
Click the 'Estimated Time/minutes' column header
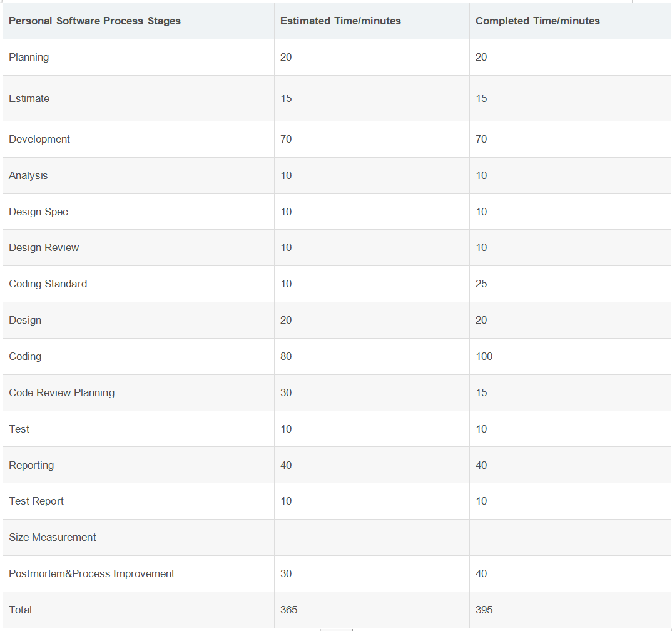pyautogui.click(x=340, y=21)
